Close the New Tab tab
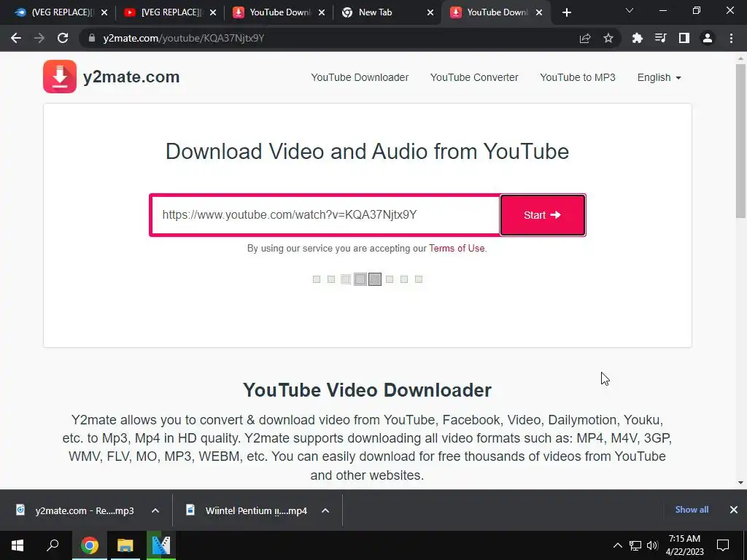747x560 pixels. point(430,12)
